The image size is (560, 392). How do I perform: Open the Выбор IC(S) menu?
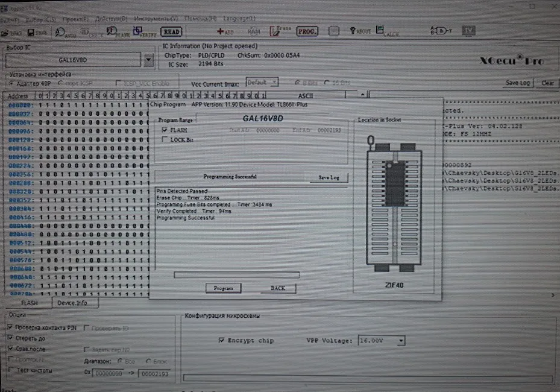point(40,20)
